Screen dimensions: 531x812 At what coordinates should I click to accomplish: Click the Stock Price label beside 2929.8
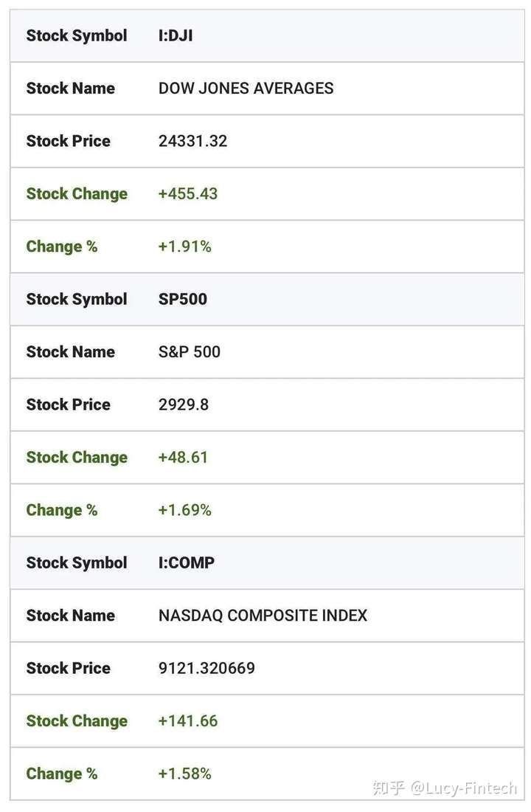[69, 405]
